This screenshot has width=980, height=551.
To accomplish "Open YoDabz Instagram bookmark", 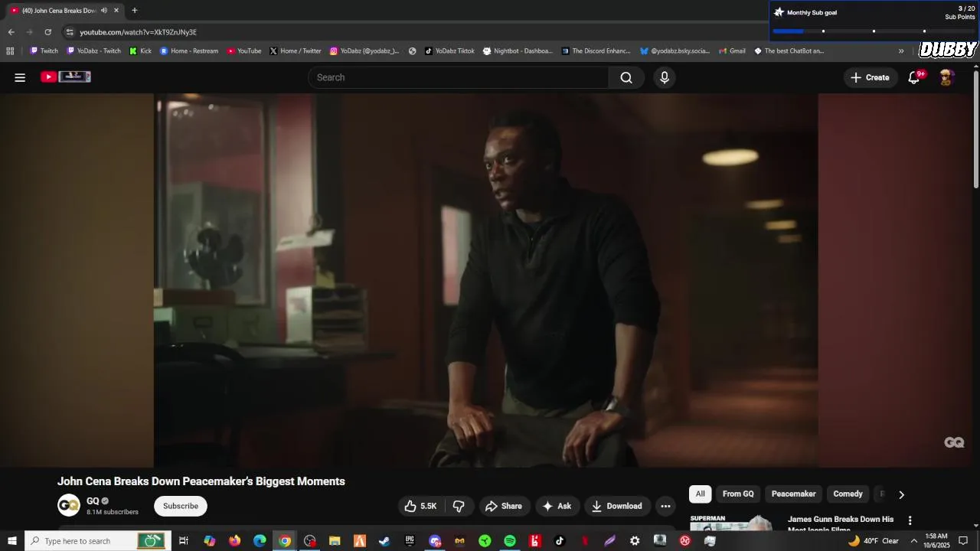I will [x=364, y=51].
